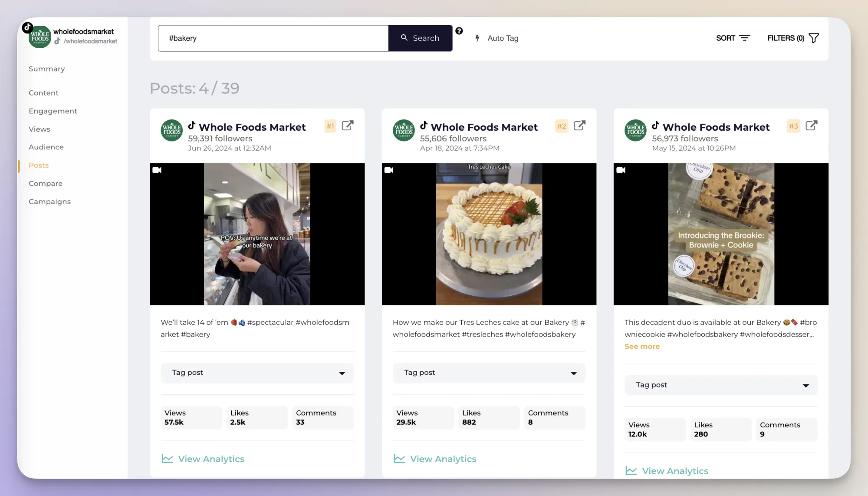The image size is (868, 496).
Task: Open Audience in the sidebar
Action: 46,147
